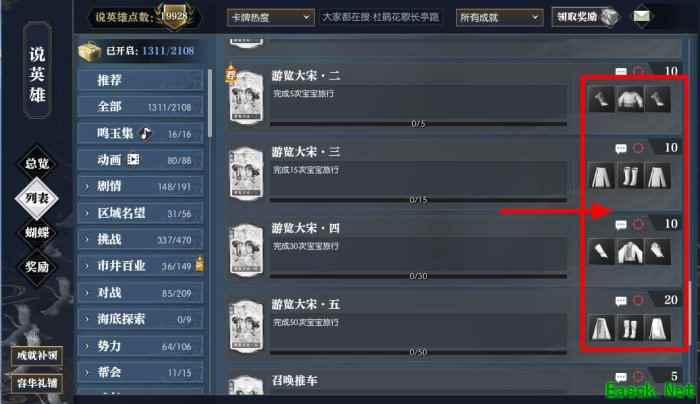Switch to the 蝴蝶 tab
This screenshot has height=404, width=700.
click(x=37, y=232)
